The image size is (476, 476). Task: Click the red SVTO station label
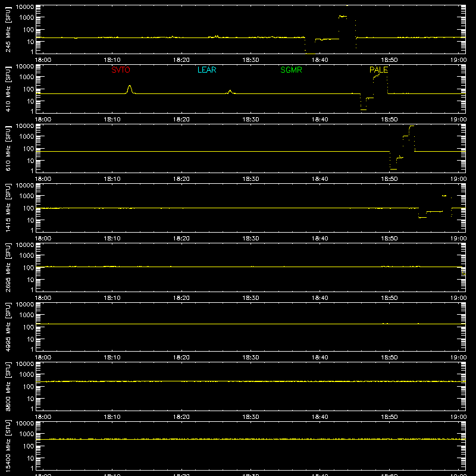click(121, 70)
